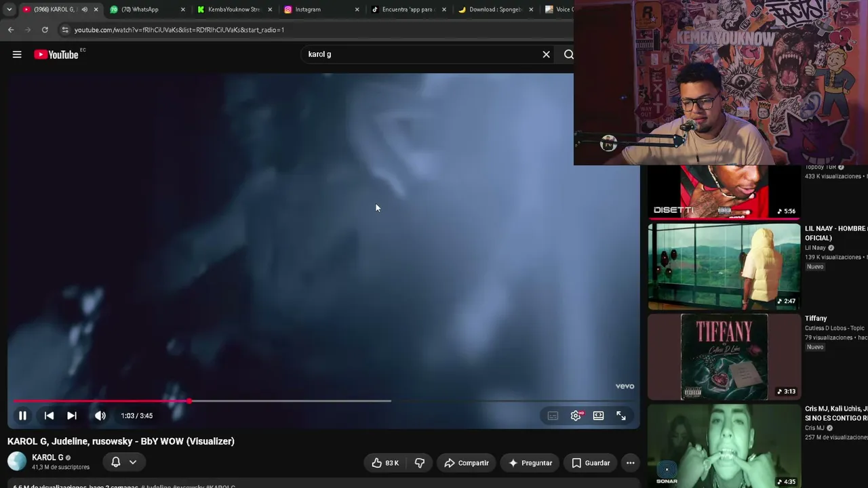Close the 'Encuentra app para' tab

(444, 9)
